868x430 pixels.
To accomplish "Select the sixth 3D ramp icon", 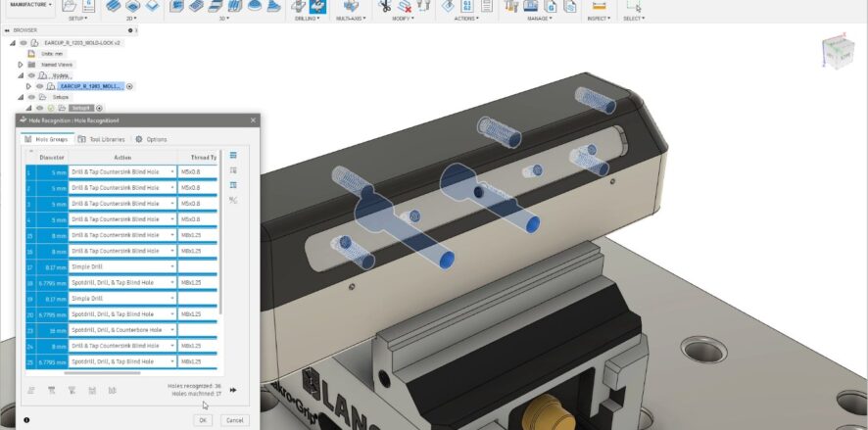I will (273, 6).
